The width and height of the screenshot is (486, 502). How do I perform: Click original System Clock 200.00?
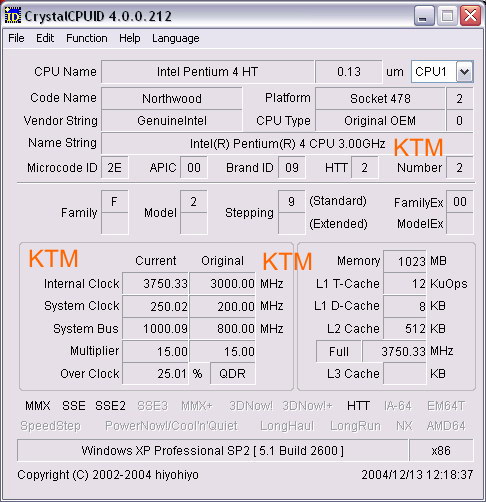[x=223, y=306]
